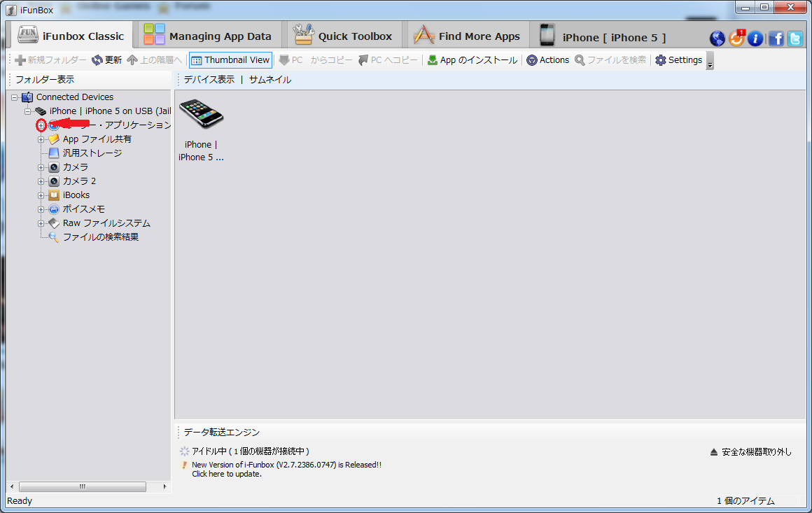Click デバイス表示 breadcrumb
The width and height of the screenshot is (812, 513).
point(209,79)
